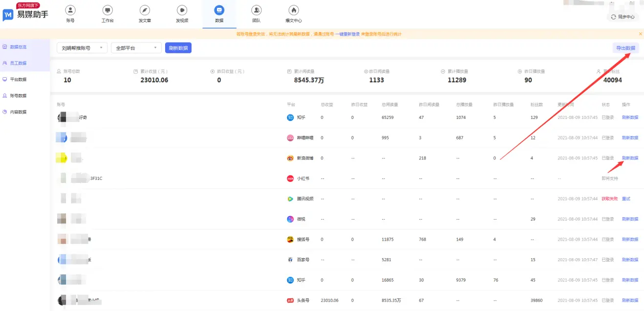The height and width of the screenshot is (311, 644).
Task: Click the 总阅读量 column header
Action: 389,105
